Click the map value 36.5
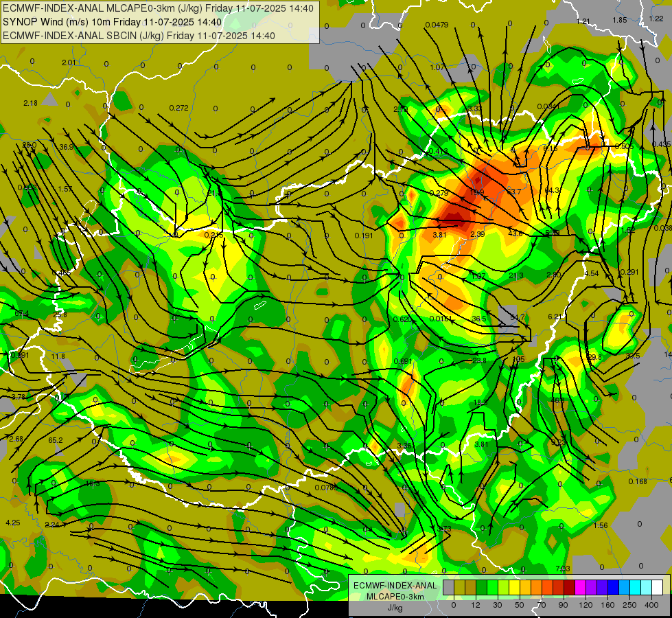Screen dimensions: 672x618 pos(479,319)
